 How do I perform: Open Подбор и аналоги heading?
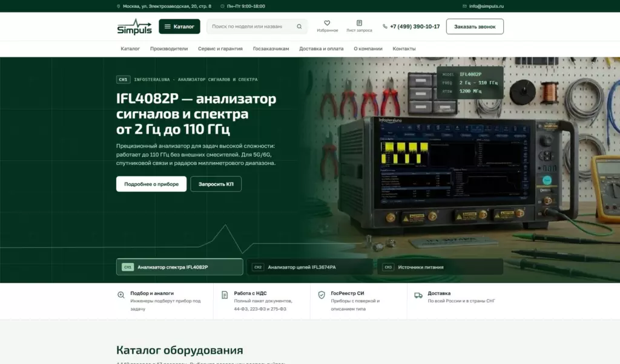click(x=152, y=293)
